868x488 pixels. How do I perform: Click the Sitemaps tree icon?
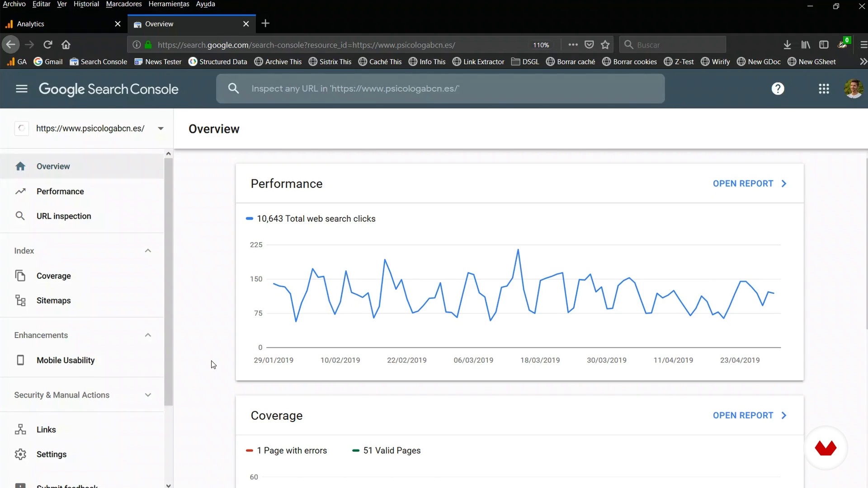tap(20, 300)
